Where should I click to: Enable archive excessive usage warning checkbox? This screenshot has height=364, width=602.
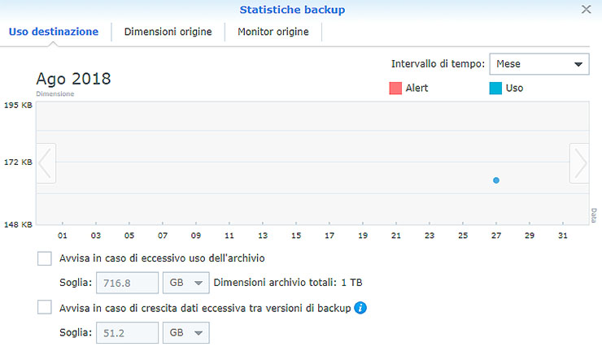(x=45, y=258)
